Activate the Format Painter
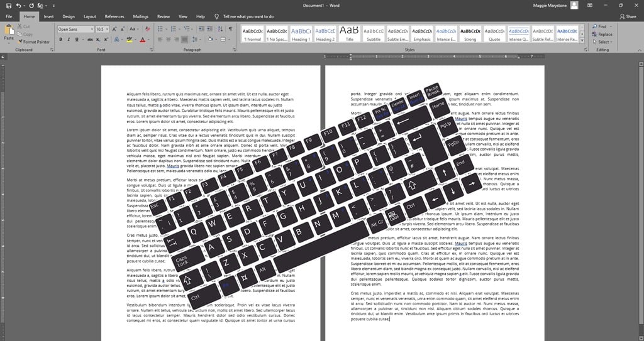644x341 pixels. tap(34, 42)
